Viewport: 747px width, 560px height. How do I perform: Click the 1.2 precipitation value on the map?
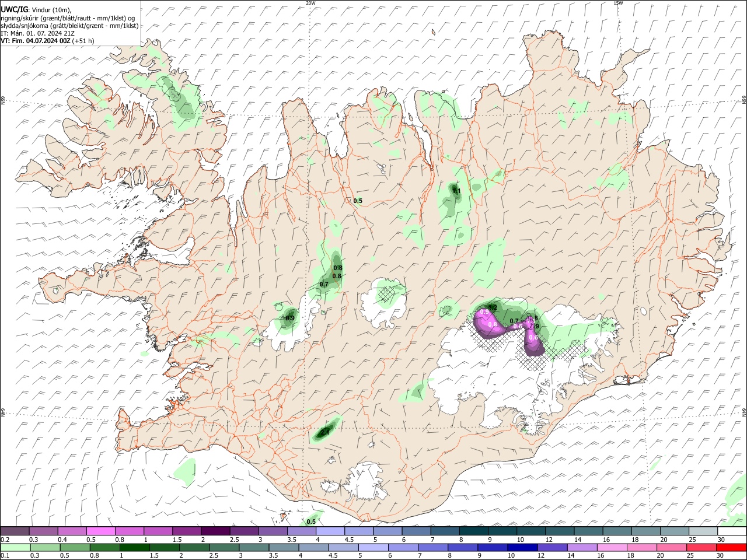[x=493, y=307]
